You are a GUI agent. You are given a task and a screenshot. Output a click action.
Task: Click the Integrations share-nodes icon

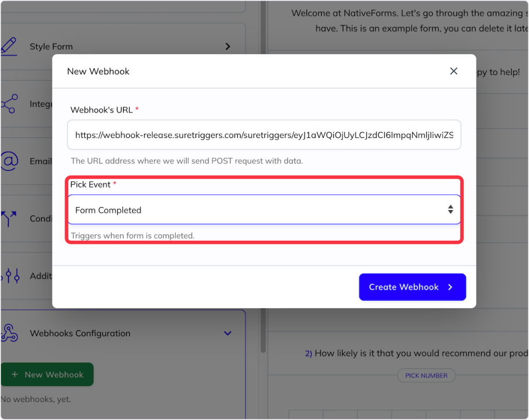click(9, 104)
